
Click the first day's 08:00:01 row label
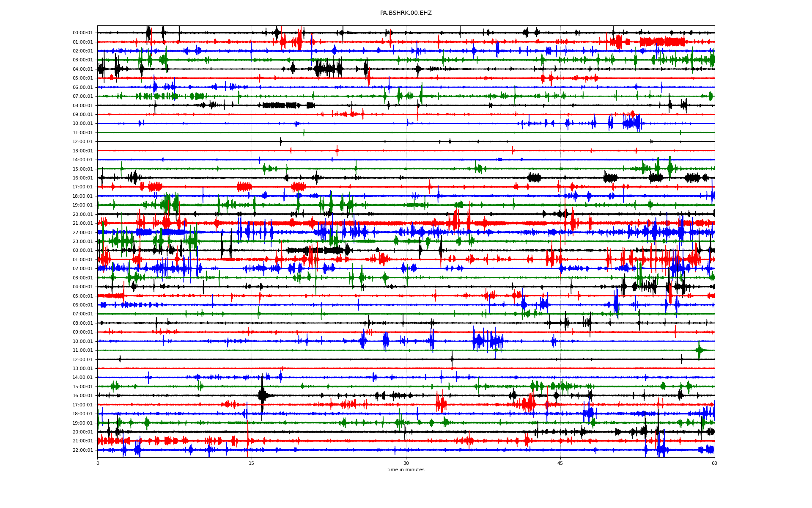(x=82, y=105)
